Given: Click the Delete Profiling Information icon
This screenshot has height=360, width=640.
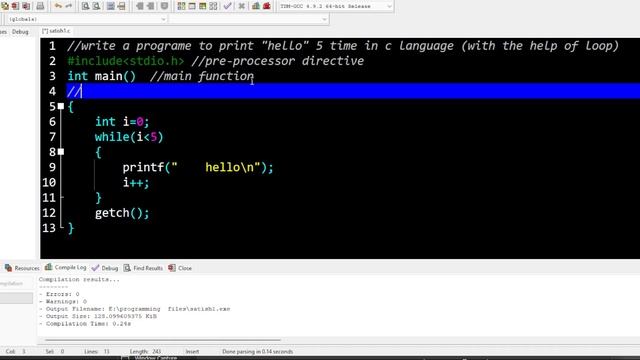Looking at the screenshot, I should click(267, 6).
